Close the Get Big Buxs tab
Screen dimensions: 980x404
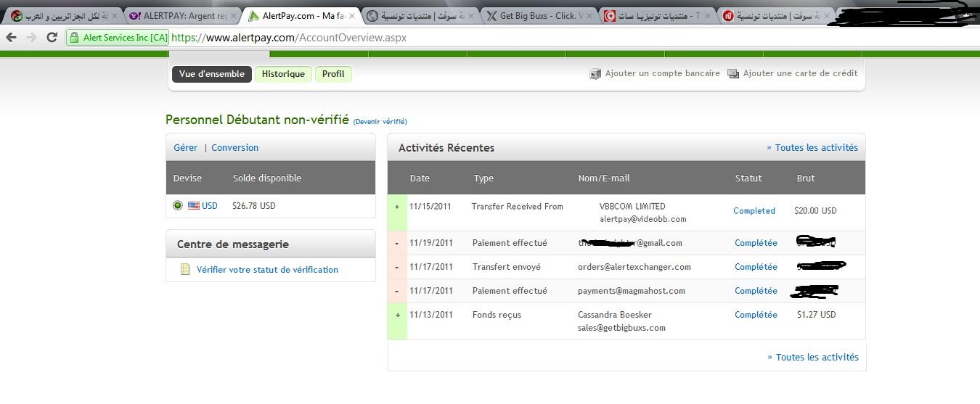coord(588,15)
